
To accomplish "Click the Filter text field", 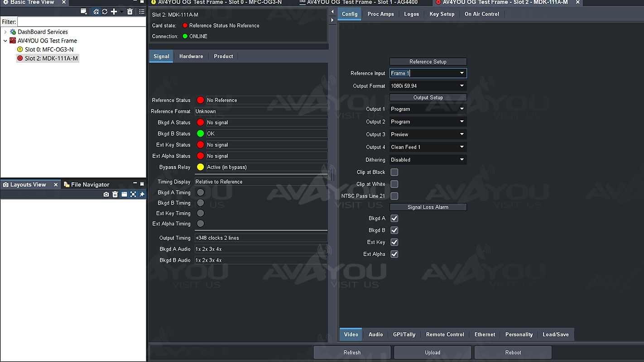I will (81, 22).
